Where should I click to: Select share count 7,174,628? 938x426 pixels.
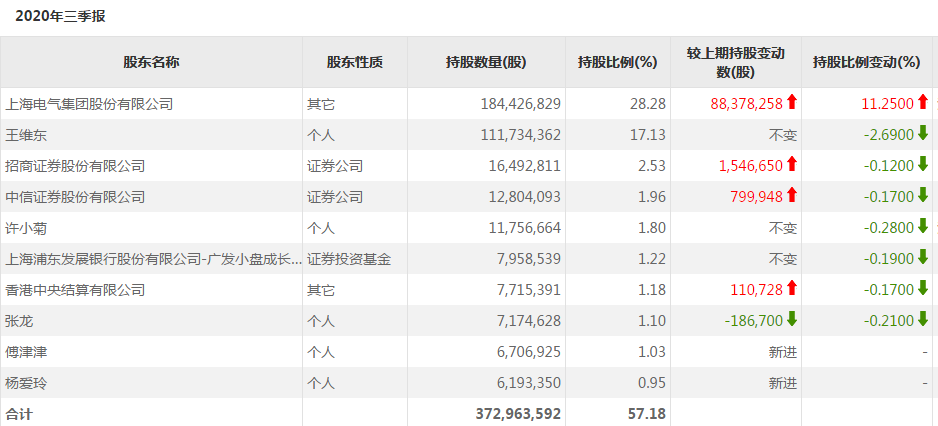pyautogui.click(x=529, y=322)
